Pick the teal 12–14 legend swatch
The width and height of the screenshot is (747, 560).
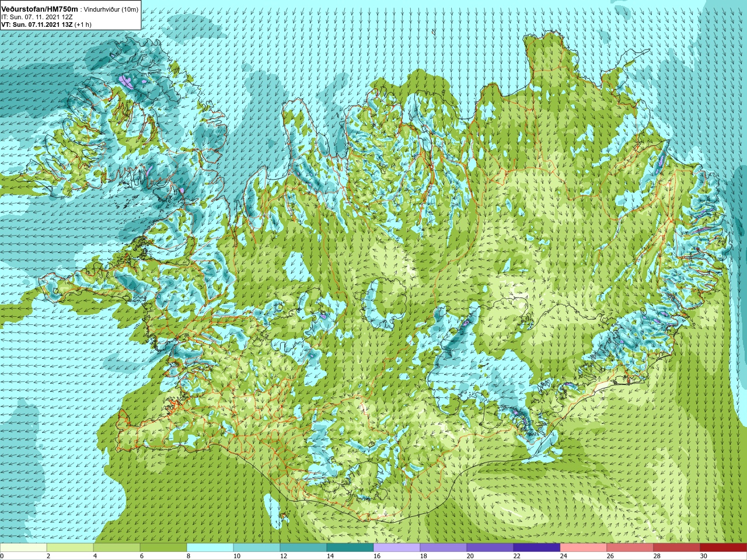(x=303, y=548)
